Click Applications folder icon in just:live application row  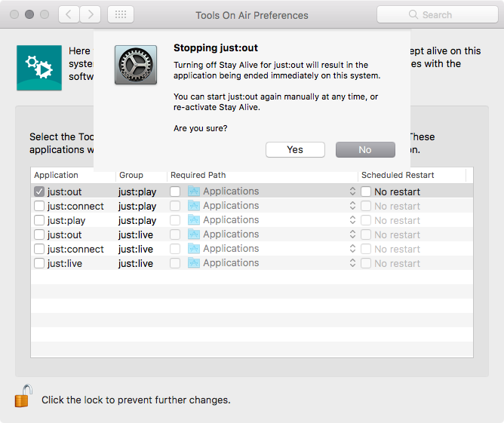click(194, 262)
